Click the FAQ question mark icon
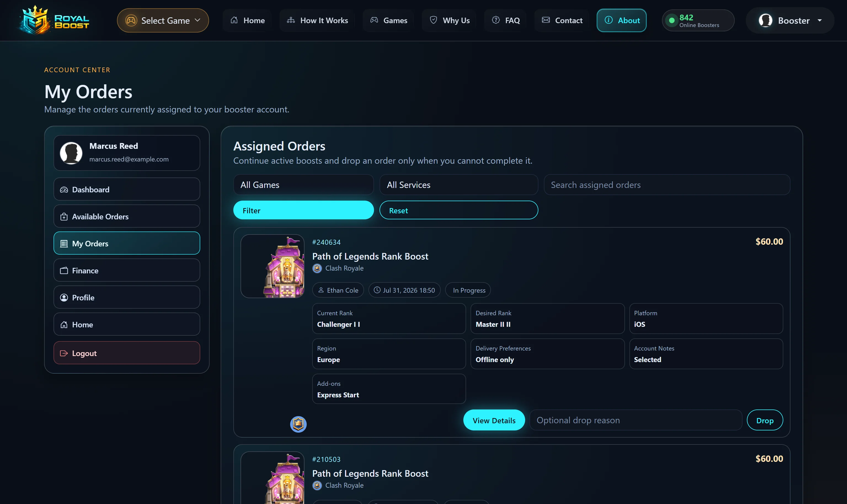This screenshot has width=847, height=504. (x=496, y=20)
